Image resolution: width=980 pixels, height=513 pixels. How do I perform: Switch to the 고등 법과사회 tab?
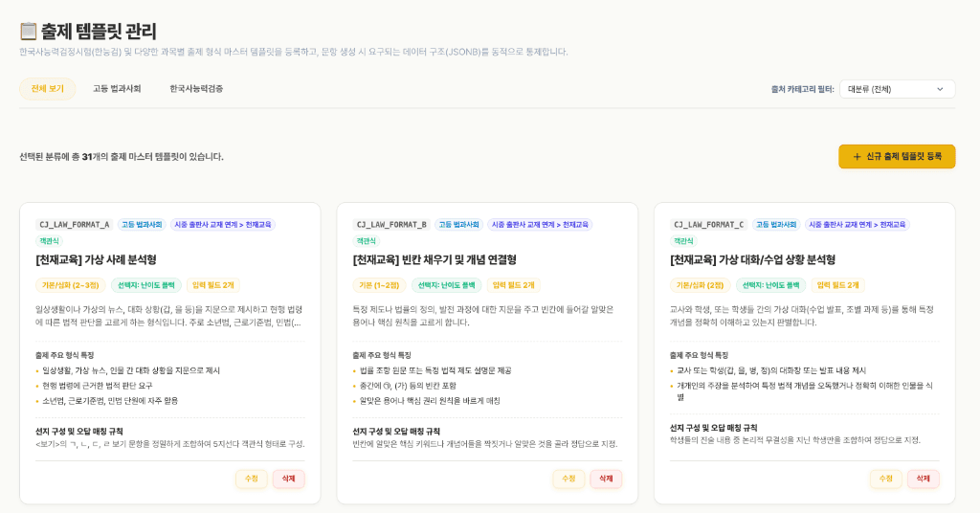pos(117,89)
